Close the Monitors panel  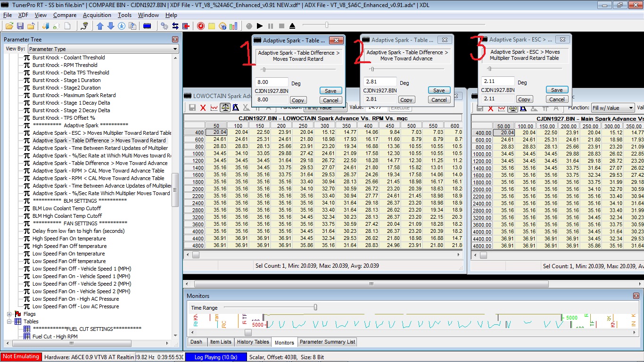(636, 296)
